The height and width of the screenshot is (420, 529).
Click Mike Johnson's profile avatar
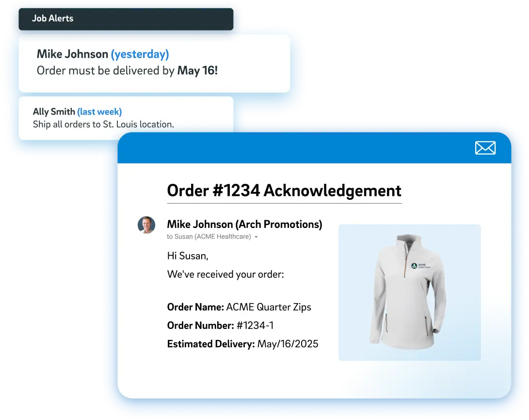point(146,225)
